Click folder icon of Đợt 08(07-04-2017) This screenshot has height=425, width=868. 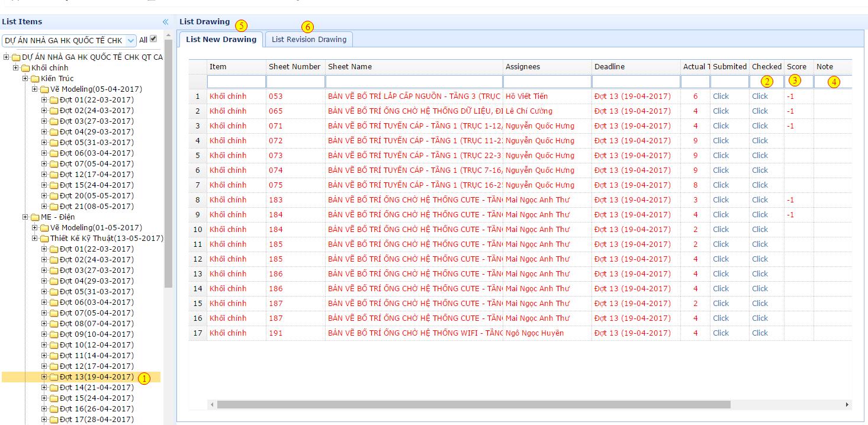pos(54,324)
